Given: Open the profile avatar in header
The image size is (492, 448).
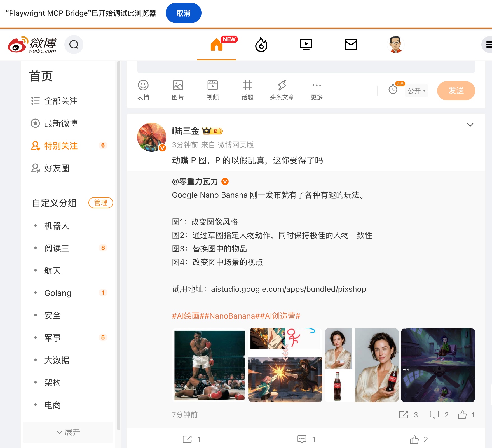Looking at the screenshot, I should pos(396,45).
